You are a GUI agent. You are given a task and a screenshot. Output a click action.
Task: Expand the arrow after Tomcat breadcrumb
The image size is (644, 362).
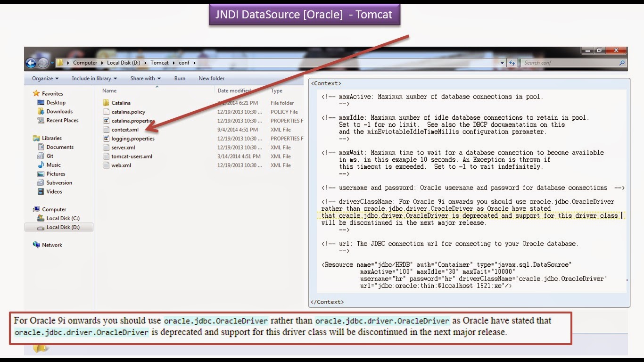click(173, 63)
